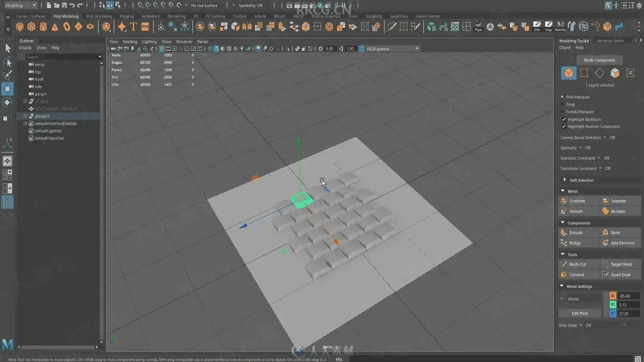
Task: Click the Pipe shelf icon
Action: tap(478, 27)
